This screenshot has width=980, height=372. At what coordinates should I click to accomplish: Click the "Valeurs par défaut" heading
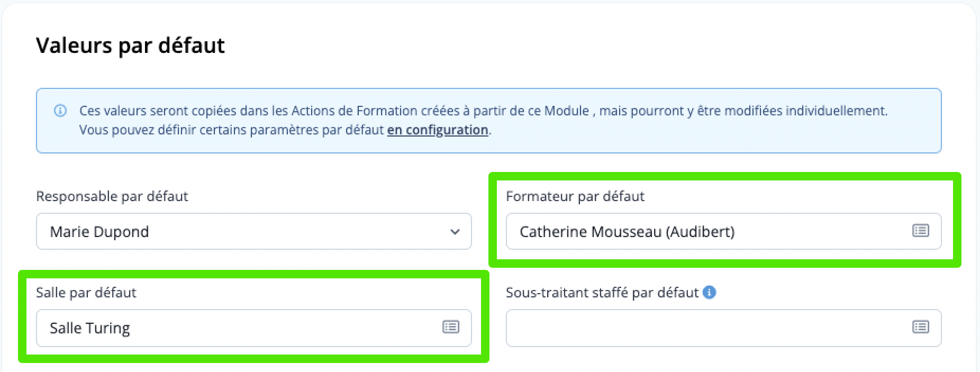(x=130, y=46)
